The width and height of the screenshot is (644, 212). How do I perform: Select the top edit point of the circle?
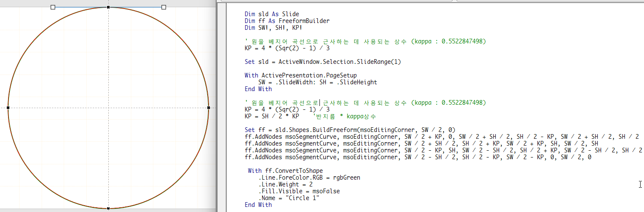click(x=108, y=7)
